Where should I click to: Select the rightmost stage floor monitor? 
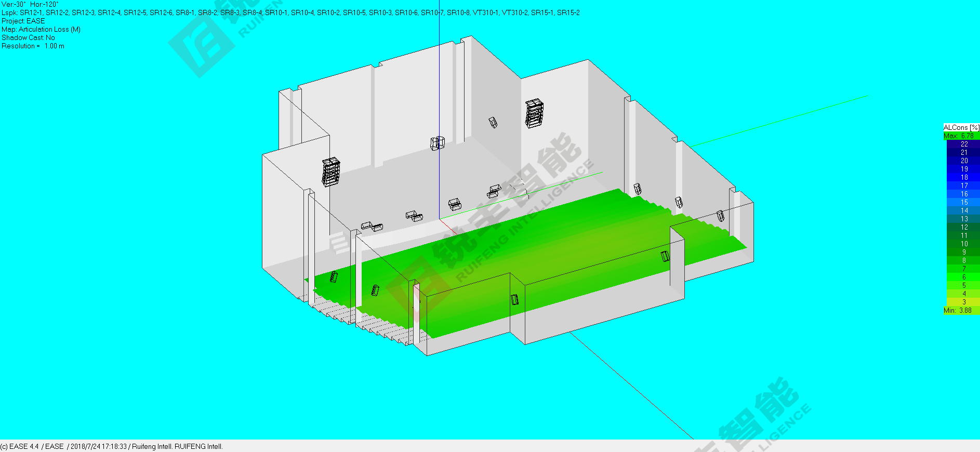point(494,191)
